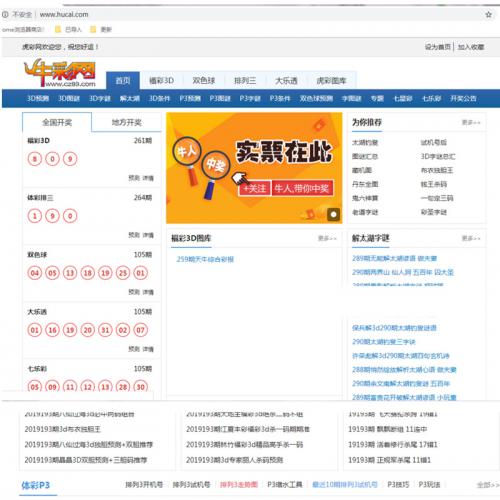The height and width of the screenshot is (500, 500).
Task: Open 全部>> in the 体彩P3 section
Action: (x=487, y=485)
